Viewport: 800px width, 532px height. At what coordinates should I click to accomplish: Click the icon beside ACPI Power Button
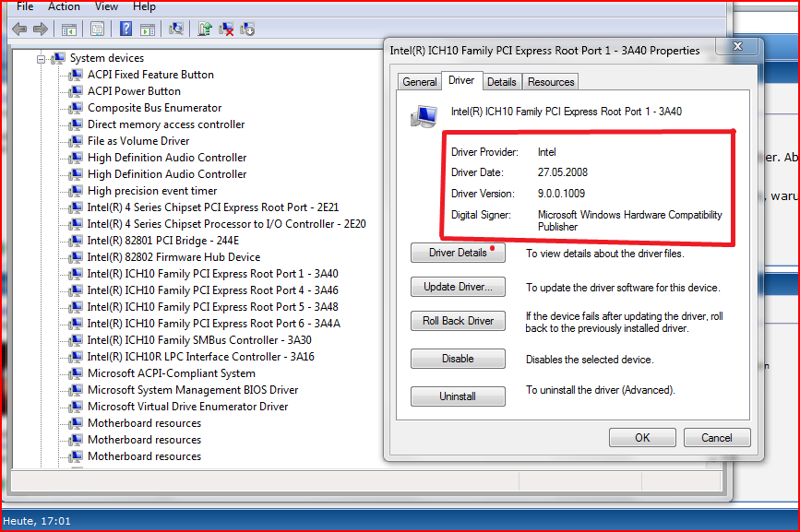[x=76, y=91]
